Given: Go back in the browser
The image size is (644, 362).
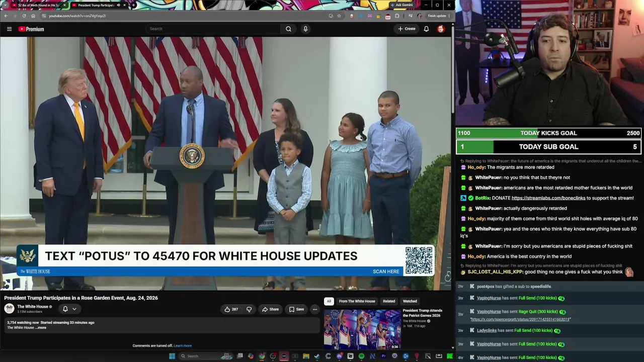Looking at the screenshot, I should [6, 16].
